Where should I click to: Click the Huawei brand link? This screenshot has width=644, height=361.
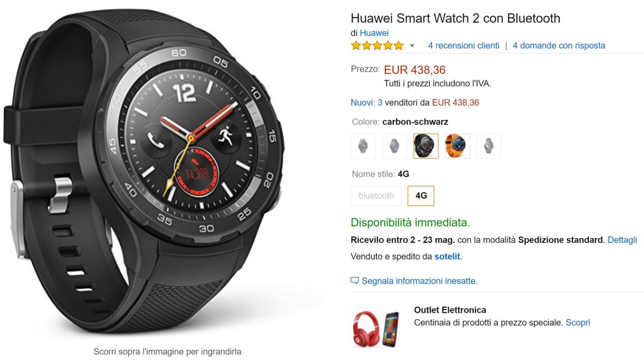(374, 33)
